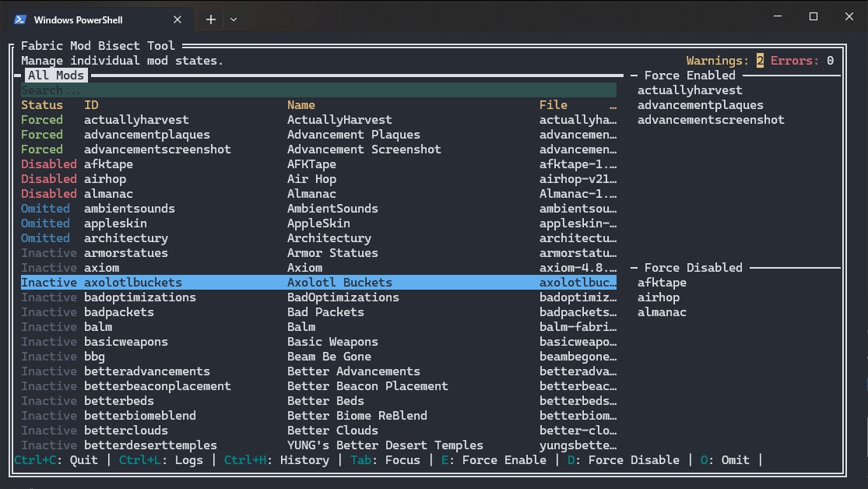Click the Force Disabled panel header
The image size is (868, 489).
pos(693,268)
